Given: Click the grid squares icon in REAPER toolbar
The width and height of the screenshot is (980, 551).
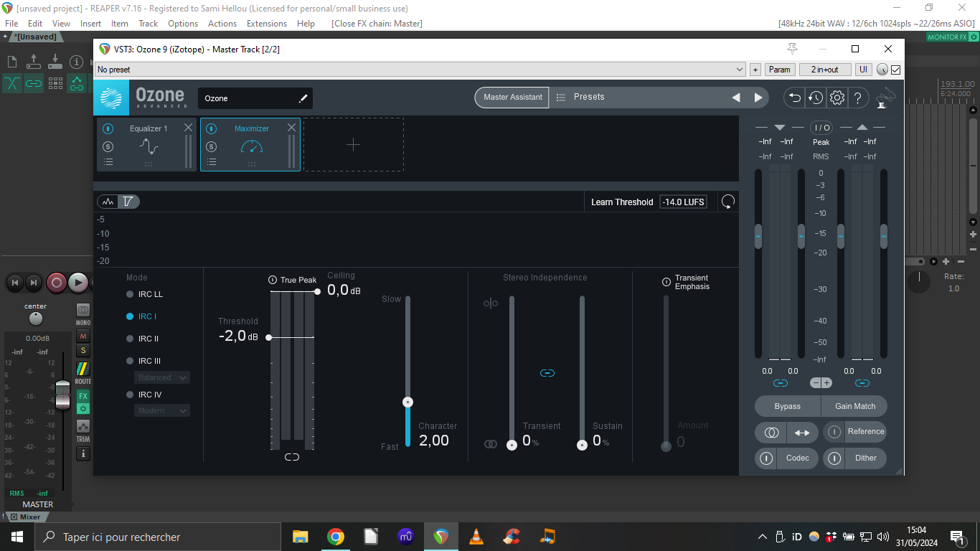Looking at the screenshot, I should tap(55, 83).
